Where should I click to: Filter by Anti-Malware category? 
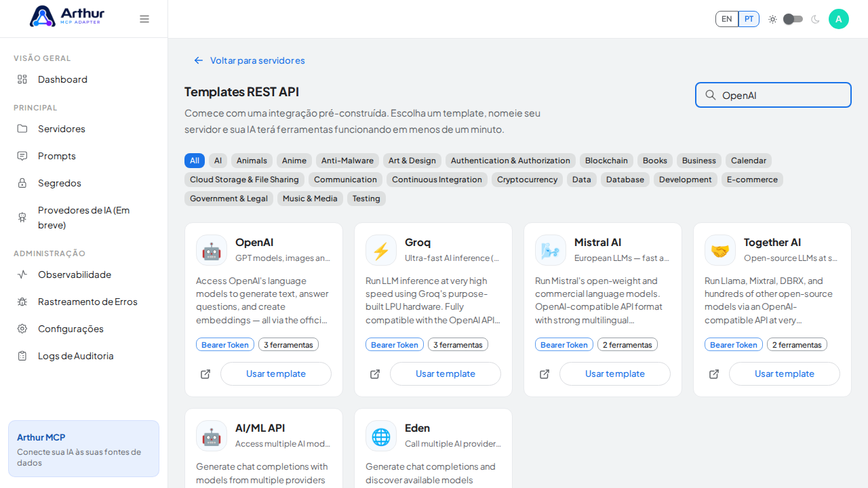coord(347,161)
